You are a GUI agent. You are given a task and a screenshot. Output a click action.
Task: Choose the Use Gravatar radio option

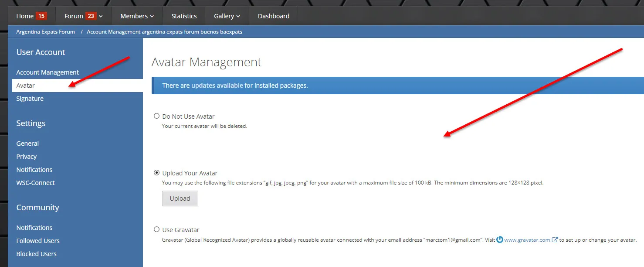157,229
